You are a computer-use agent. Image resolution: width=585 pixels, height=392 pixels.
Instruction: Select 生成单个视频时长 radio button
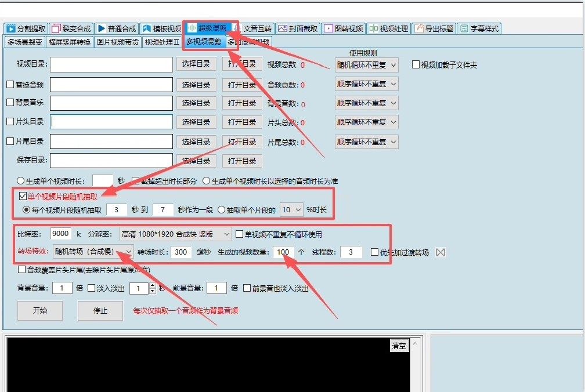click(20, 181)
